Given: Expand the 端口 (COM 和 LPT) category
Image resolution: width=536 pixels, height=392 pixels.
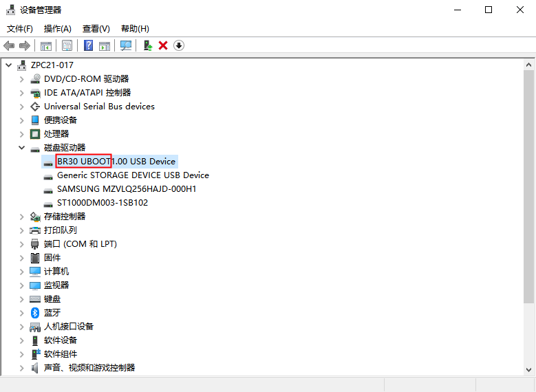Looking at the screenshot, I should coord(22,244).
